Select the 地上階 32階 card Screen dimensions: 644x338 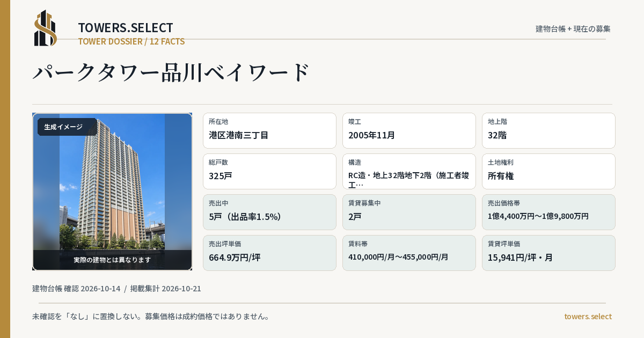pos(548,130)
